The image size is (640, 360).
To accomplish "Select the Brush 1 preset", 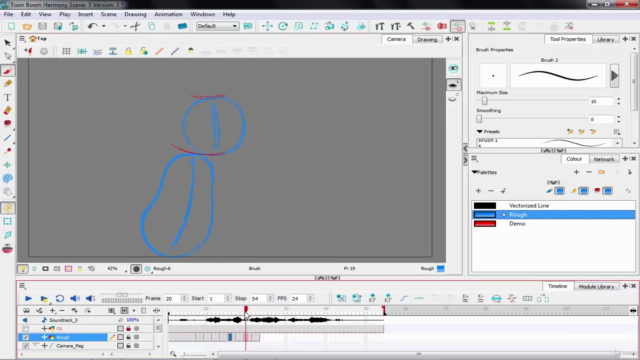I will tap(545, 142).
